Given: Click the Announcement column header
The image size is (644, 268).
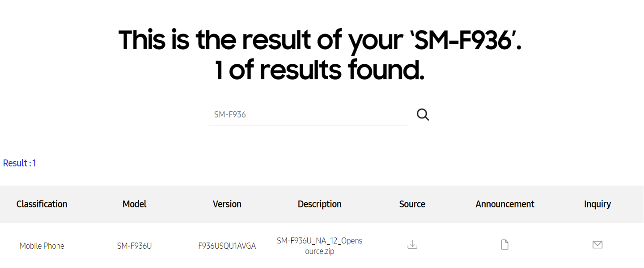Looking at the screenshot, I should 505,204.
